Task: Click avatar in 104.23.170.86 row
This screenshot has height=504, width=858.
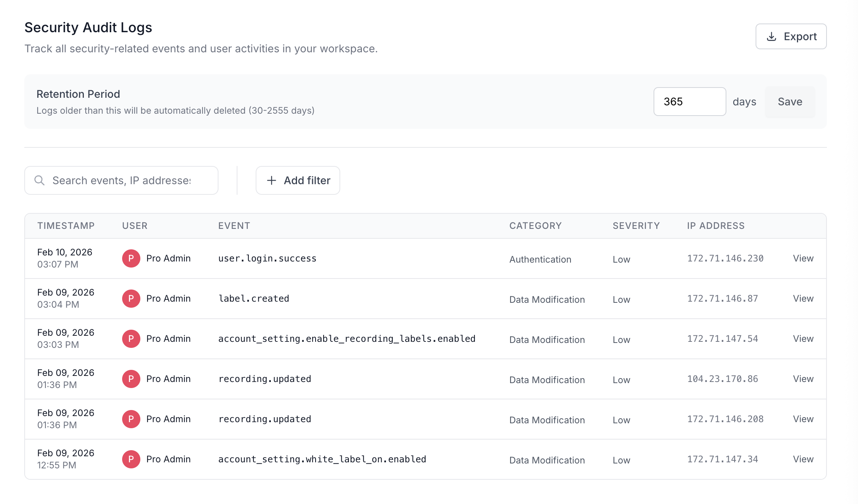Action: 131,379
